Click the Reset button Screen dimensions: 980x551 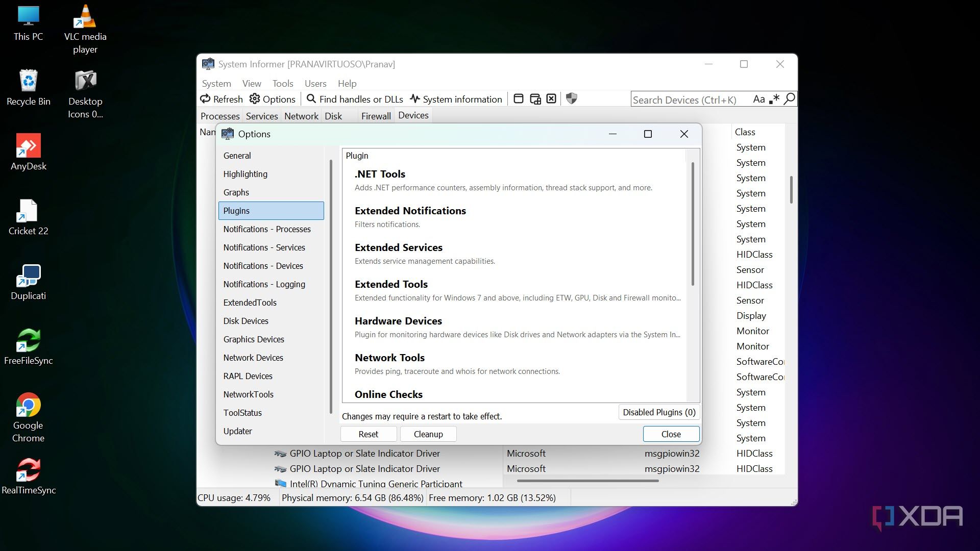coord(369,434)
